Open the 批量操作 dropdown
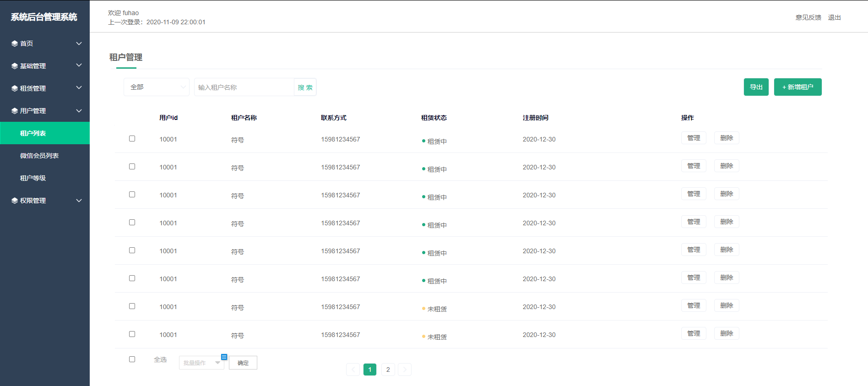This screenshot has width=868, height=386. pyautogui.click(x=201, y=363)
